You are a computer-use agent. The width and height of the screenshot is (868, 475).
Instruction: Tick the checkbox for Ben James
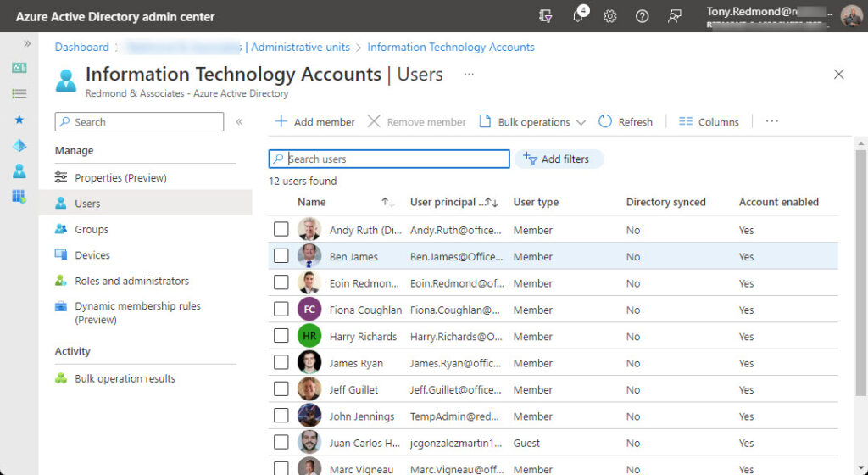click(x=281, y=256)
